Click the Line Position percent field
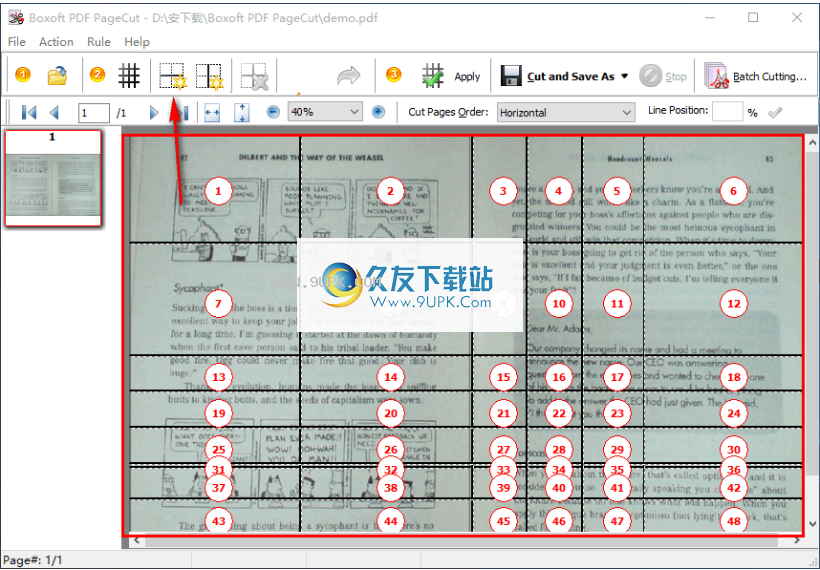This screenshot has height=570, width=820. [727, 112]
